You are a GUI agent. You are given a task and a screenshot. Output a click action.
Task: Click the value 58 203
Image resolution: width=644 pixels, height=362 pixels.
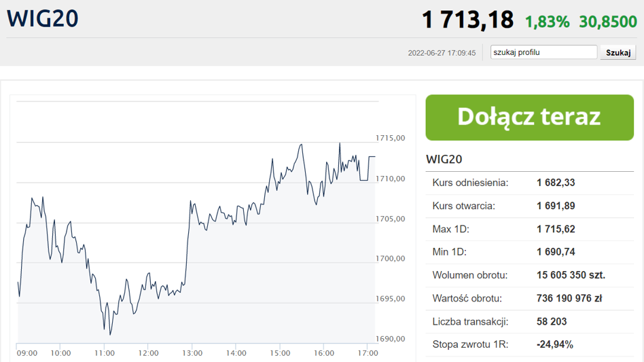click(x=552, y=321)
